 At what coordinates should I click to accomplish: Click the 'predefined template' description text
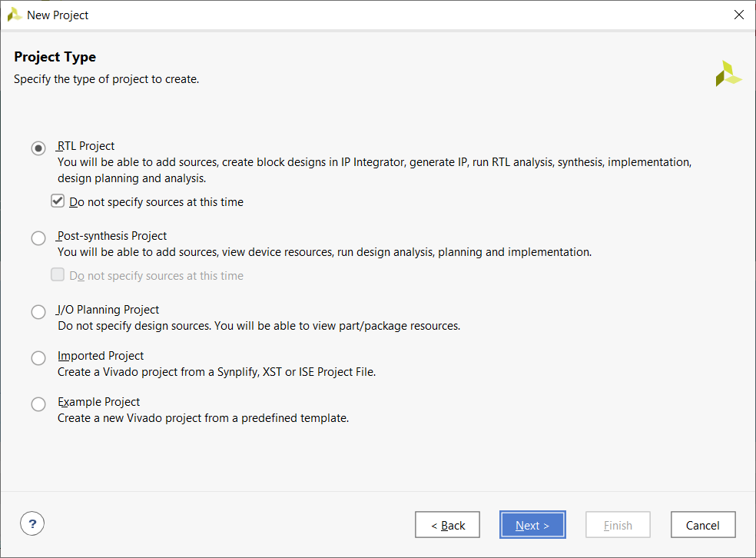pos(203,418)
